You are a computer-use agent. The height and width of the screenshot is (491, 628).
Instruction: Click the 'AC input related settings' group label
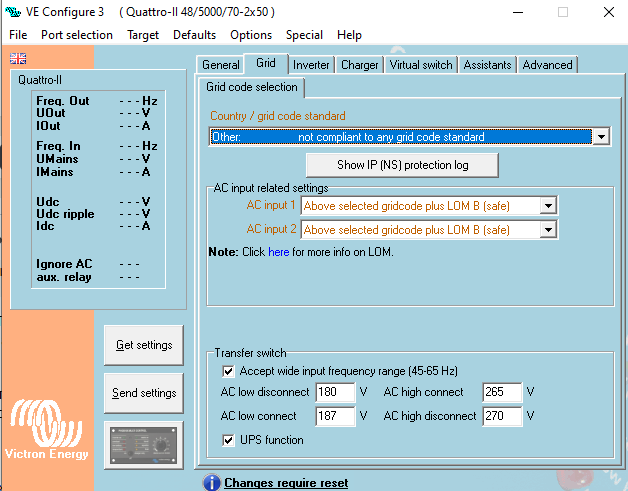click(271, 188)
